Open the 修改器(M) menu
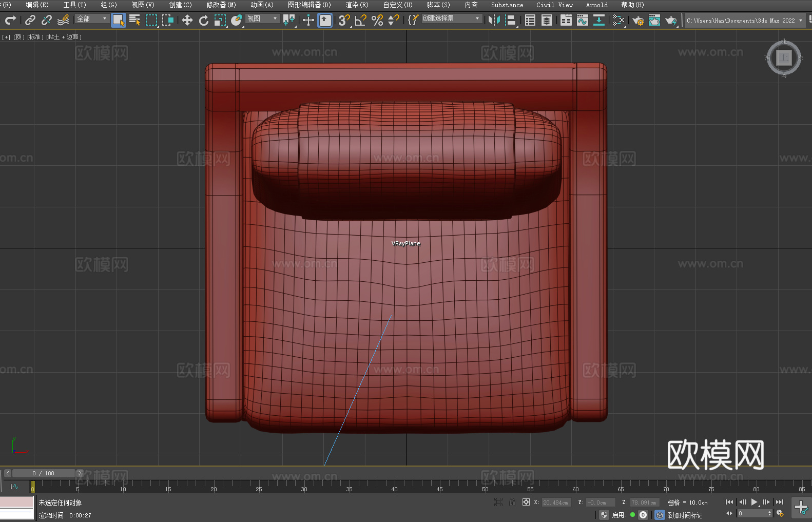 (x=221, y=5)
